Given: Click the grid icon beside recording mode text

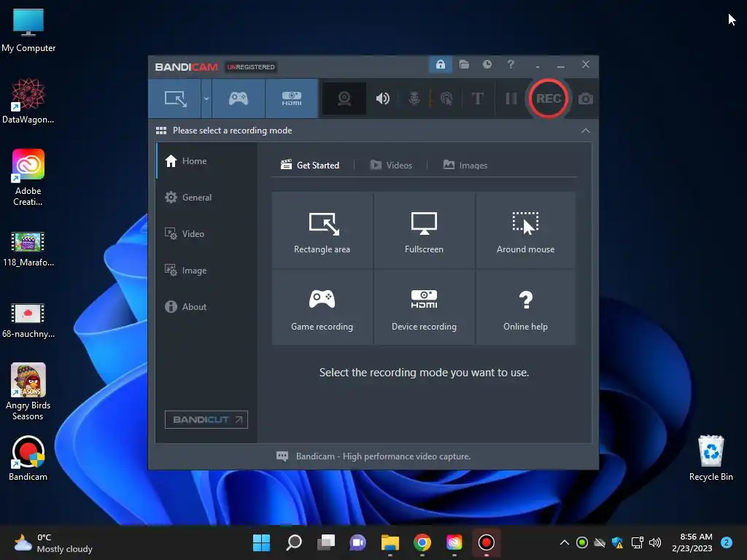Looking at the screenshot, I should 161,131.
